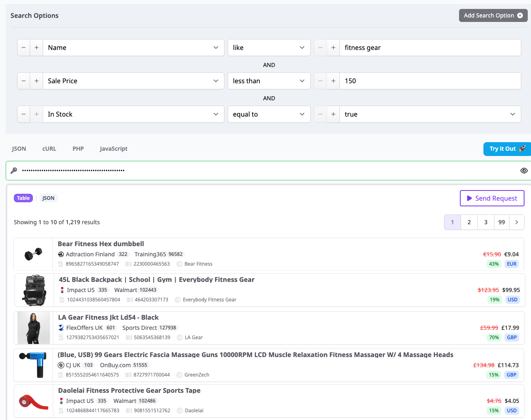This screenshot has height=420, width=531.
Task: Remove the In Stock row with minus
Action: pyautogui.click(x=24, y=114)
